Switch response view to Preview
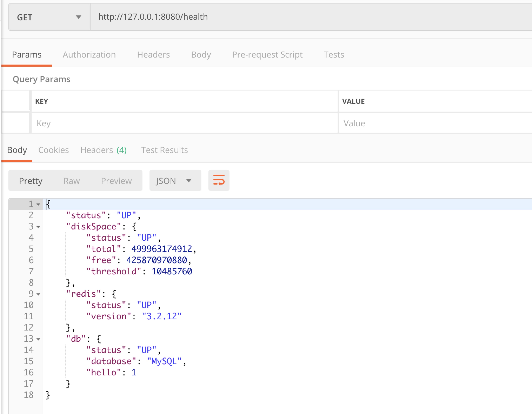532x414 pixels. click(116, 181)
